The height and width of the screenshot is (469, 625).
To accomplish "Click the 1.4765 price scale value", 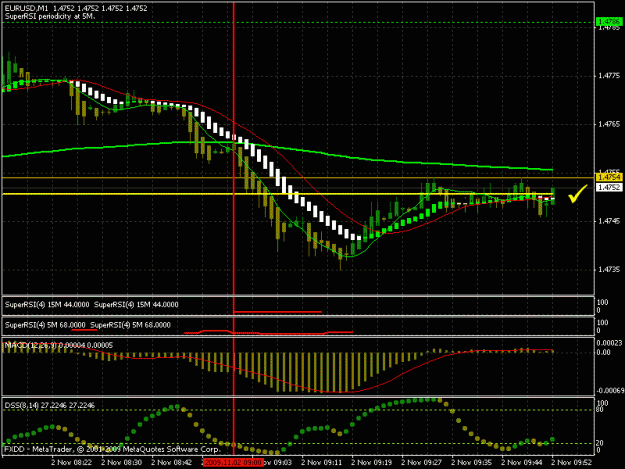I will [x=609, y=124].
